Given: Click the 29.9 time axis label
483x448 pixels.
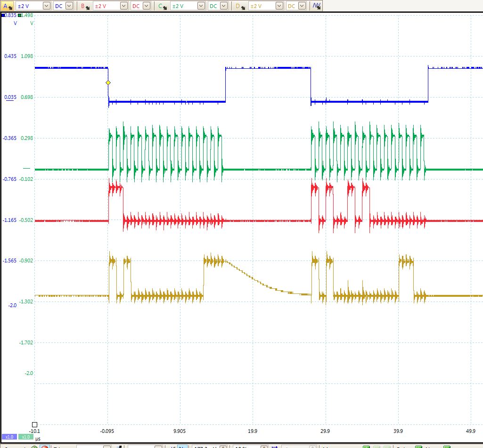Looking at the screenshot, I should 325,431.
